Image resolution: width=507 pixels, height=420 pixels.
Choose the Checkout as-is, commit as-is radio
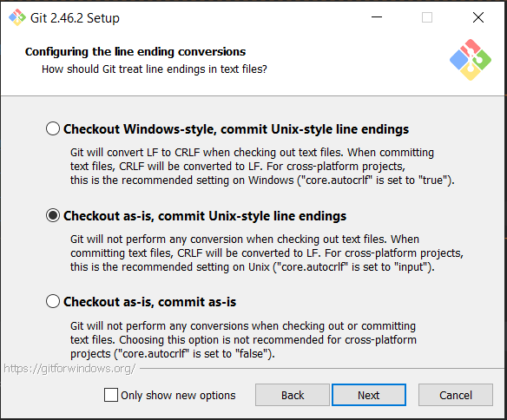tap(53, 301)
